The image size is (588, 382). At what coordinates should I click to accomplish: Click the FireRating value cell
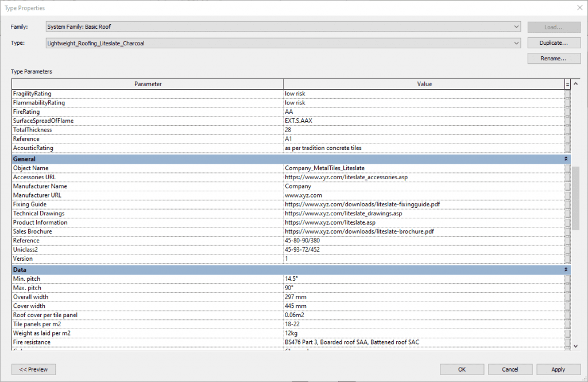(424, 112)
